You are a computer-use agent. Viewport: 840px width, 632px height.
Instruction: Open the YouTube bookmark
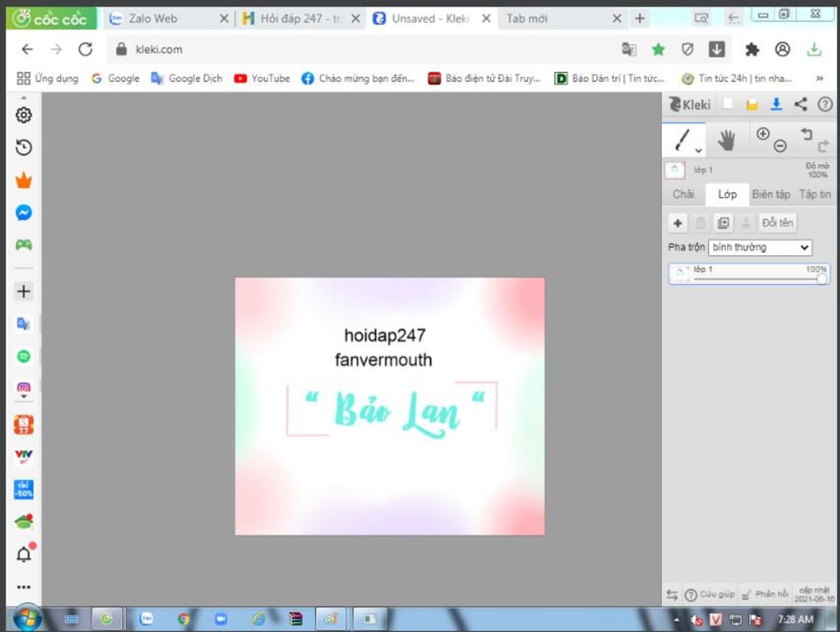click(262, 78)
